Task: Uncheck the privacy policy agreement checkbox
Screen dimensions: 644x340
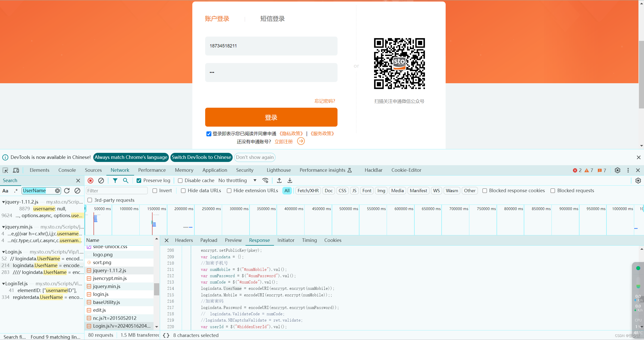Action: pos(209,134)
